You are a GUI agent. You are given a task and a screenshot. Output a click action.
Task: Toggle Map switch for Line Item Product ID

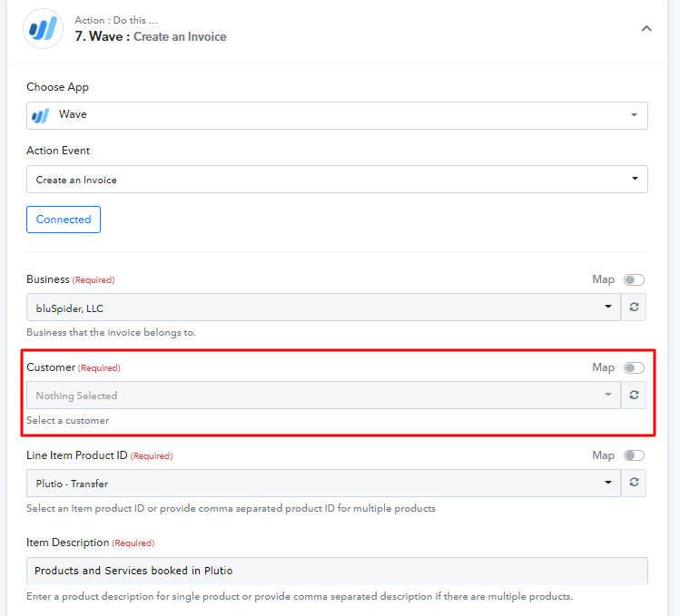click(634, 455)
